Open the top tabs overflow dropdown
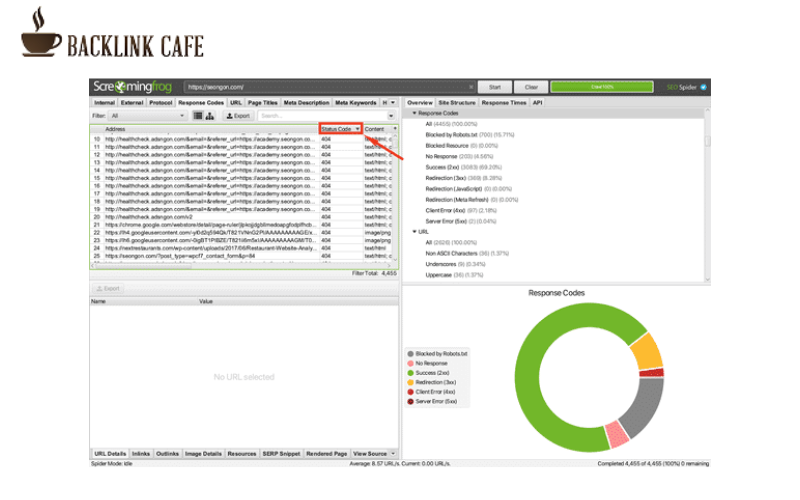 coord(393,103)
